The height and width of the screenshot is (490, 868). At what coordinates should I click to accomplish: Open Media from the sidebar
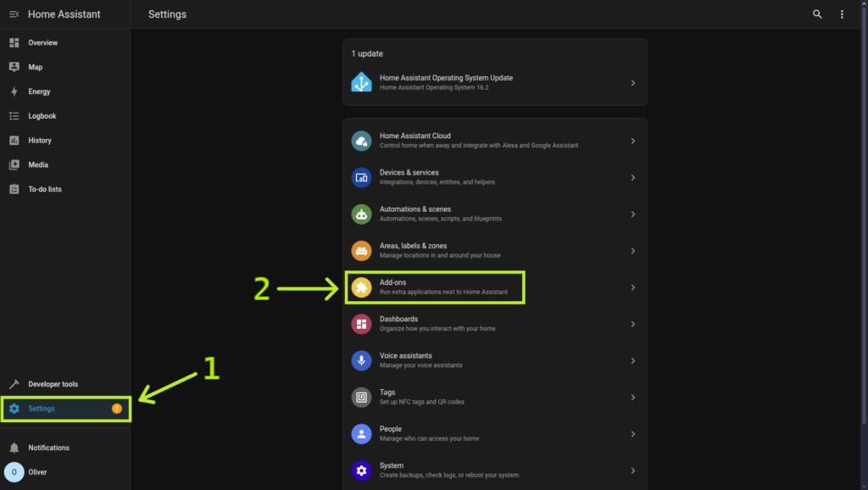point(64,164)
